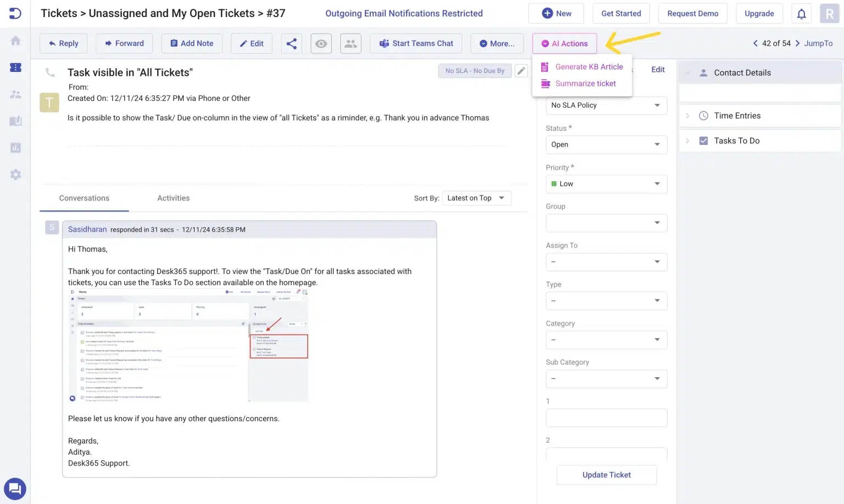Open the tickets icon in left sidebar

pos(15,68)
